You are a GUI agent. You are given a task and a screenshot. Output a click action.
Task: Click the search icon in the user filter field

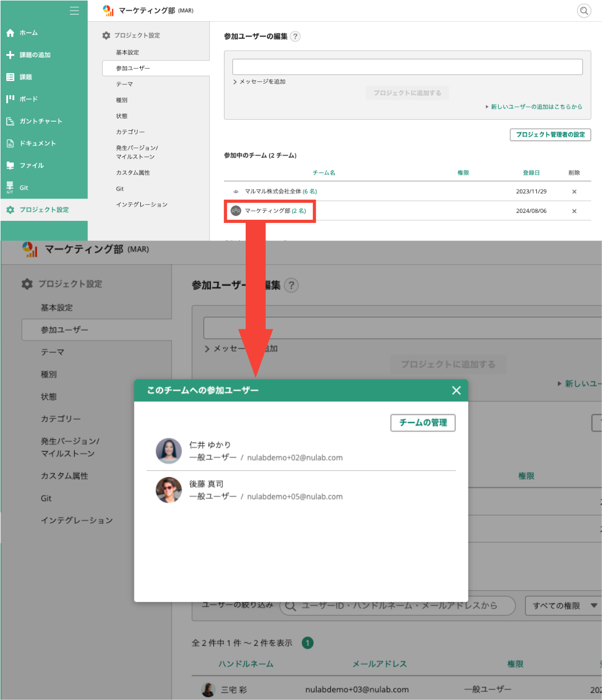(290, 606)
